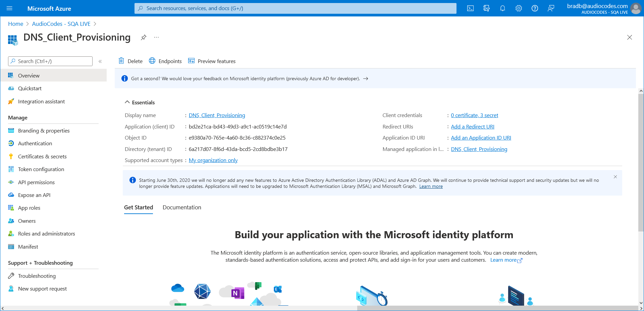Image resolution: width=644 pixels, height=311 pixels.
Task: Open the ellipsis options menu beside the pin
Action: point(156,37)
